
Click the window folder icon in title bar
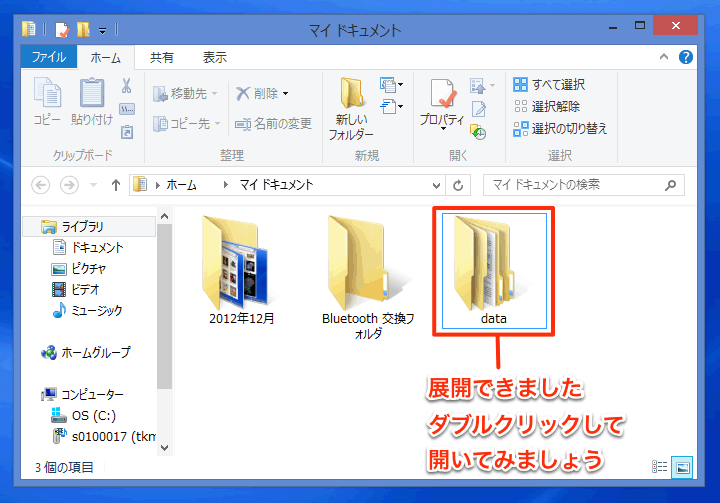[29, 29]
